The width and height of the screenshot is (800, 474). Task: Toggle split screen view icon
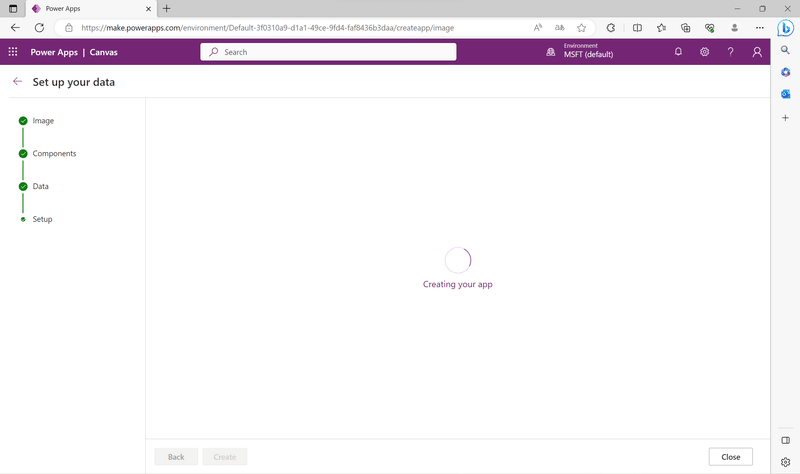tap(637, 28)
